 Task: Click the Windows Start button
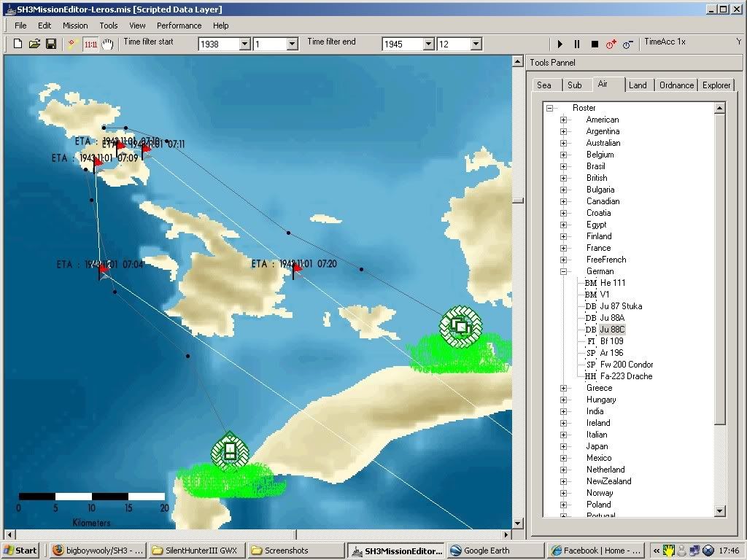coord(20,551)
